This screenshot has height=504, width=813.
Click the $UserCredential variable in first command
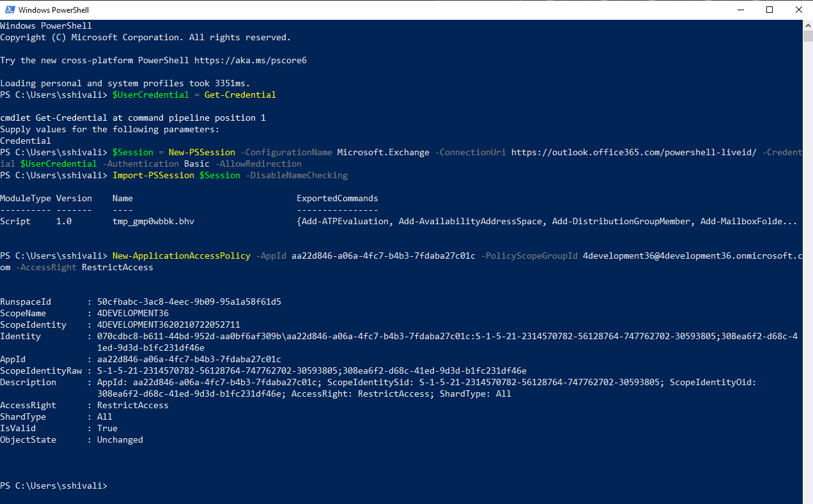click(151, 95)
